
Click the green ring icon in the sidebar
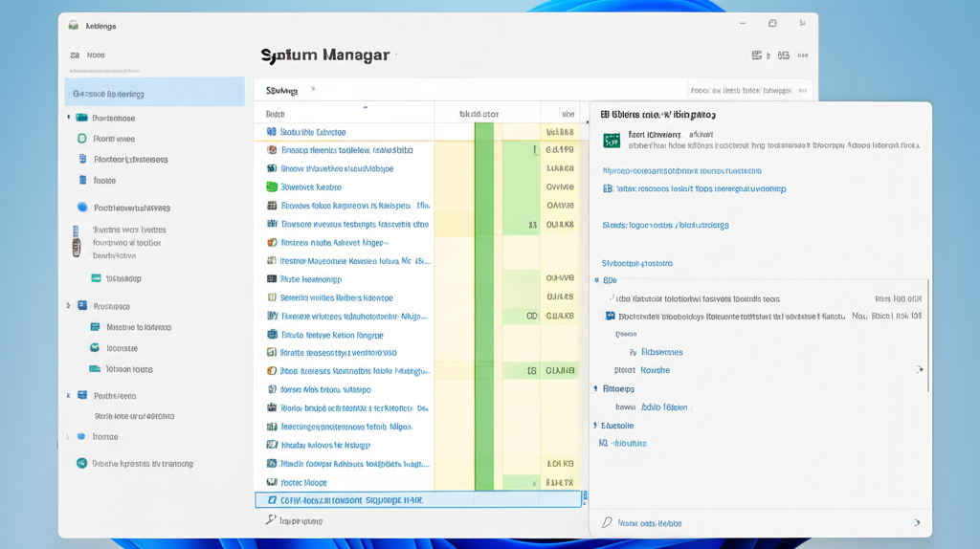pos(82,139)
